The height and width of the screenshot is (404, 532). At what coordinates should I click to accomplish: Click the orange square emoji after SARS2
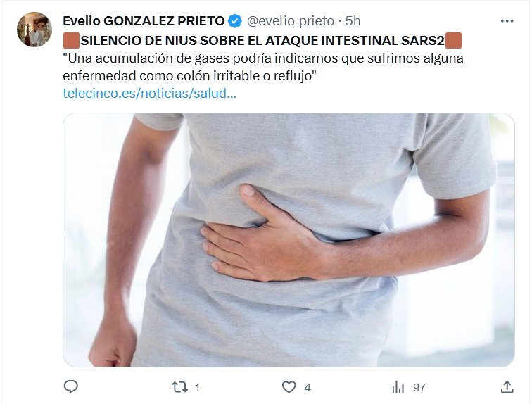click(453, 40)
